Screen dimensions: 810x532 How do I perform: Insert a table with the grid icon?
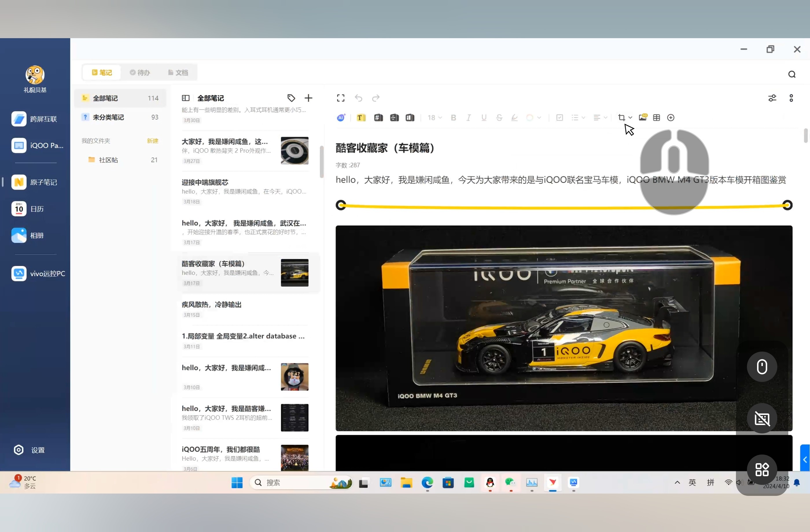[656, 118]
